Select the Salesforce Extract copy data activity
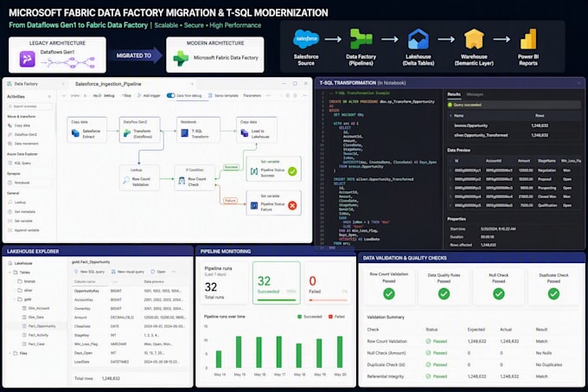The image size is (588, 392). [86, 130]
